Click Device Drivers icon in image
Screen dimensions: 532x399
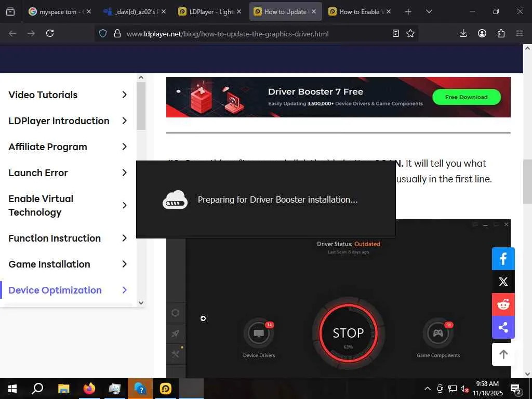tap(259, 333)
